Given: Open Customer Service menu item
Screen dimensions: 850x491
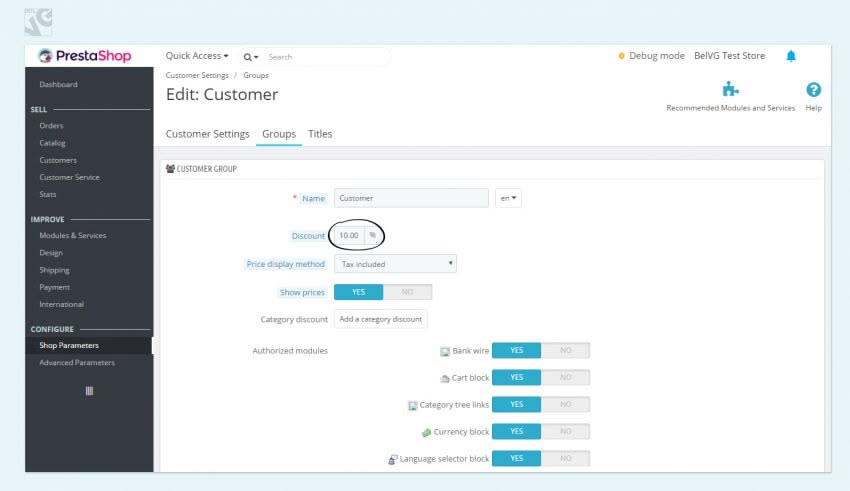Looking at the screenshot, I should click(x=69, y=177).
